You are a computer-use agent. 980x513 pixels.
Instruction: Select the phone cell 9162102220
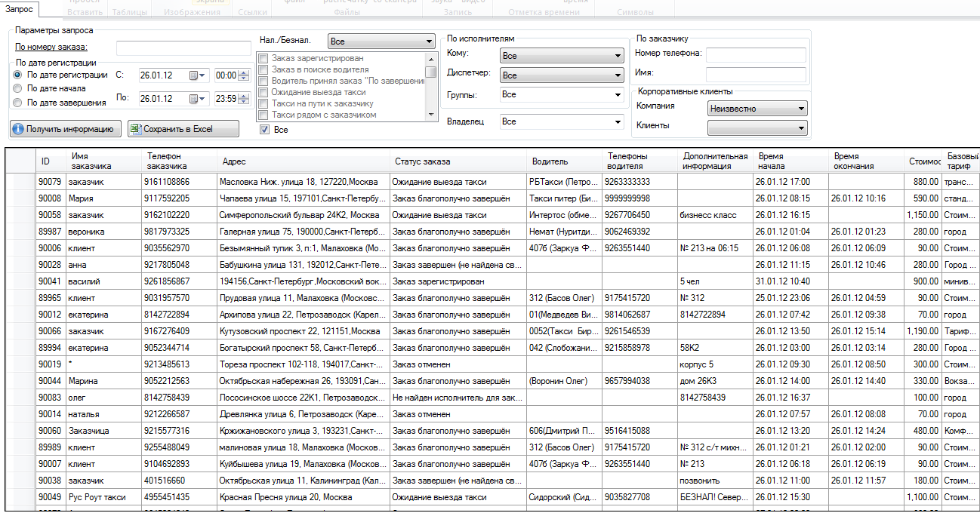pos(179,215)
